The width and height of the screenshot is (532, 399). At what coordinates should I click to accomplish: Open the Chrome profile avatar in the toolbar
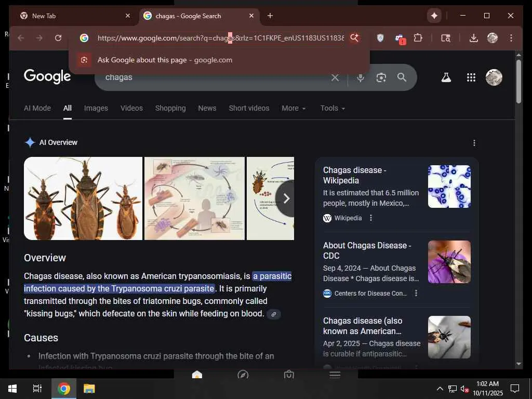(493, 38)
